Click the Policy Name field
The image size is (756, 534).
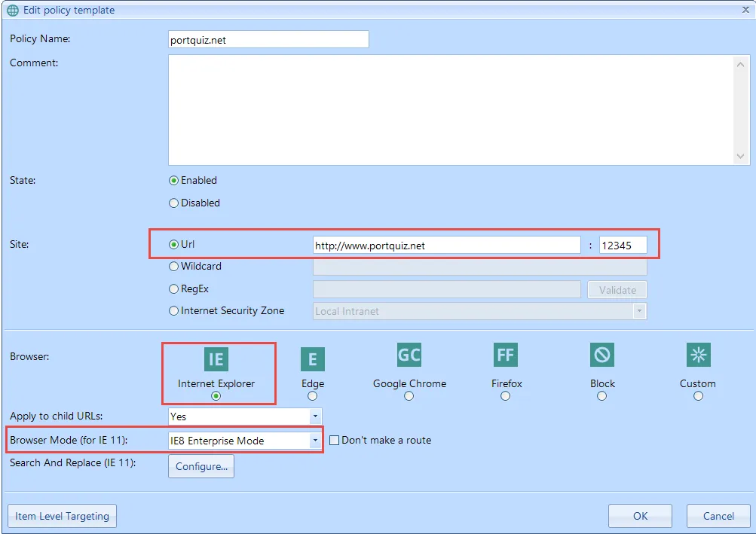tap(268, 39)
